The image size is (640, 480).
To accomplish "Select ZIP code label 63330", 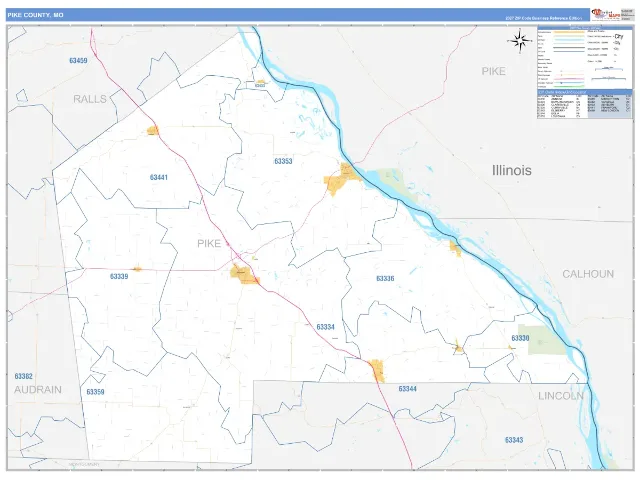I will point(520,338).
